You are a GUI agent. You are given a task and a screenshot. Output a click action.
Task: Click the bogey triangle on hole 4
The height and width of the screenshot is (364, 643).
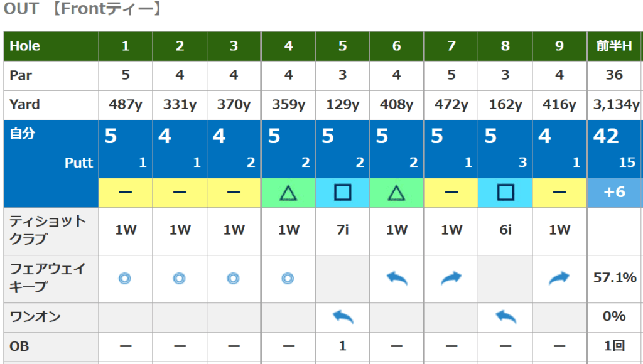[288, 193]
